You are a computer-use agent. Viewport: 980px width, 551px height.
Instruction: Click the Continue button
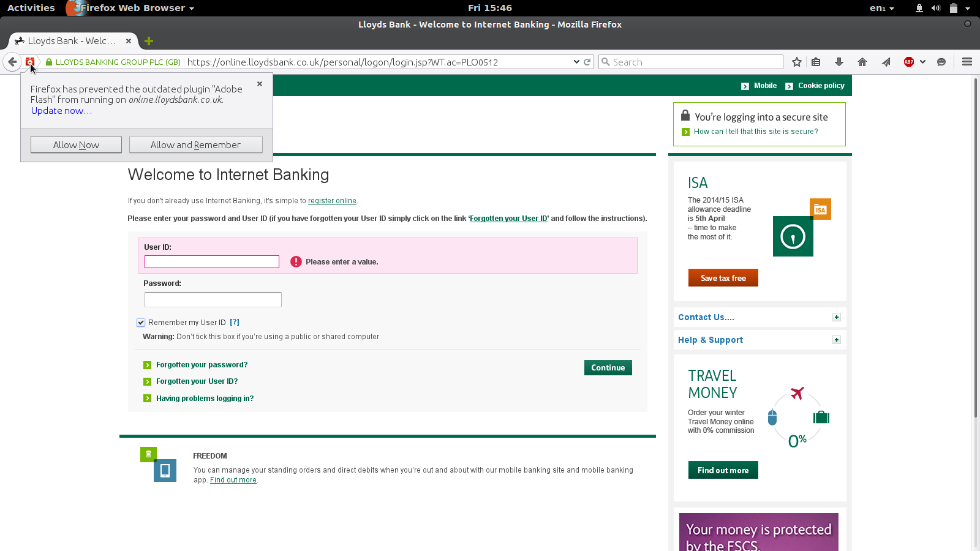[x=608, y=367]
